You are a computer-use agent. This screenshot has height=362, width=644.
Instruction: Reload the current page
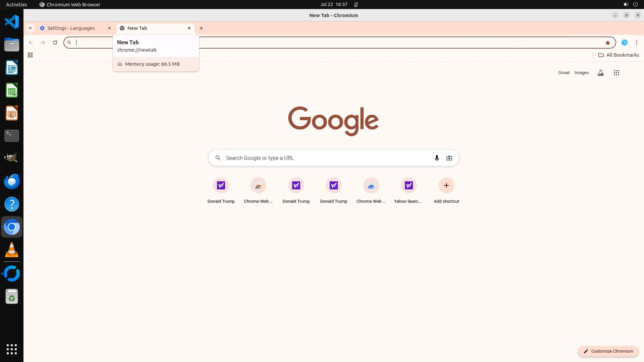(55, 43)
